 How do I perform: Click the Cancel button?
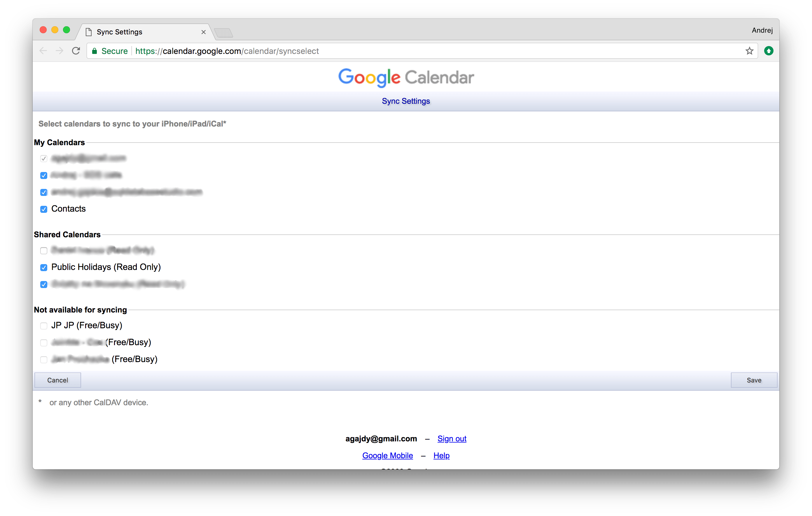[x=58, y=380]
